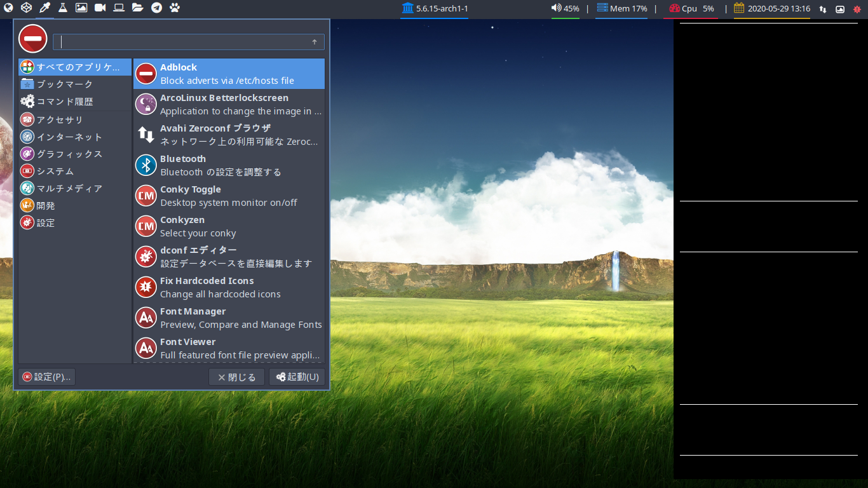Image resolution: width=868 pixels, height=488 pixels.
Task: Click the eyedropper workspace icon in panel
Action: (x=44, y=8)
